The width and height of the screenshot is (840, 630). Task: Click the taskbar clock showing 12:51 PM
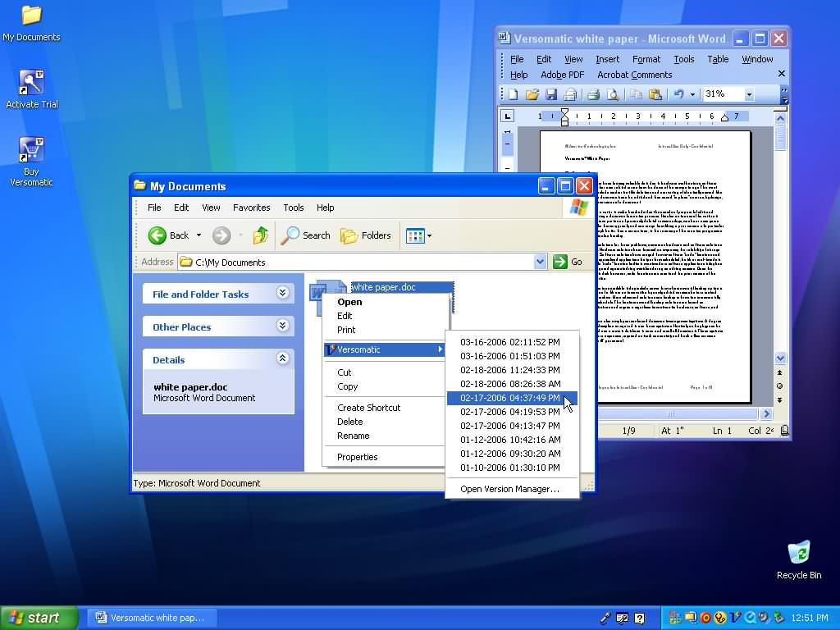(810, 618)
